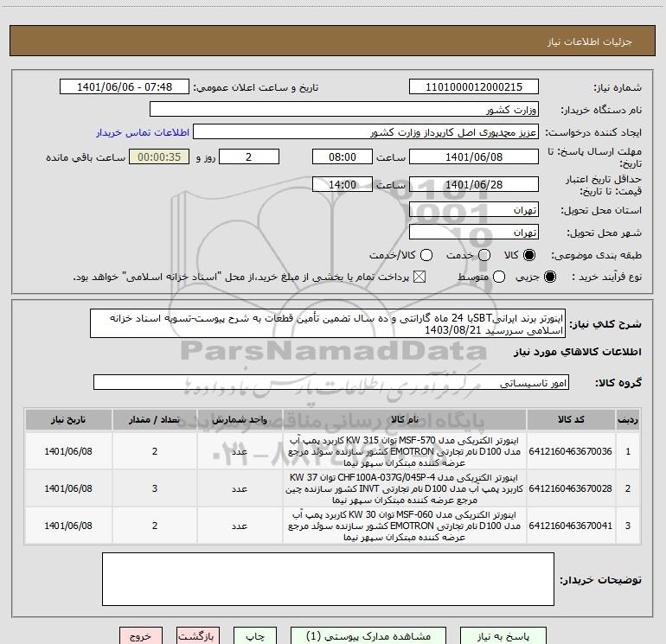Click the جزئیات اطلاعات نیاز page header
Viewport: 666px width, 644px height.
pos(589,41)
